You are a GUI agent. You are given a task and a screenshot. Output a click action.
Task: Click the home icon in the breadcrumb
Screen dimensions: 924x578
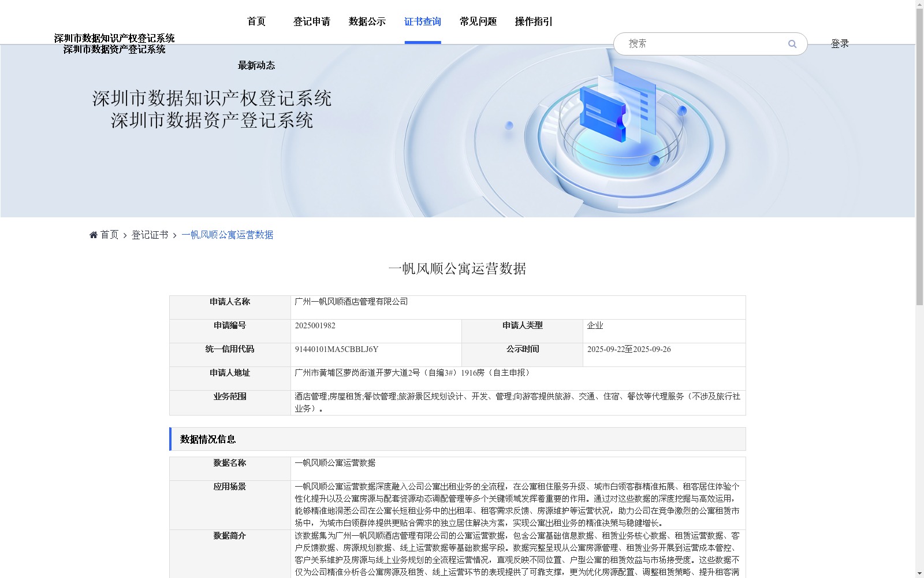pyautogui.click(x=93, y=234)
